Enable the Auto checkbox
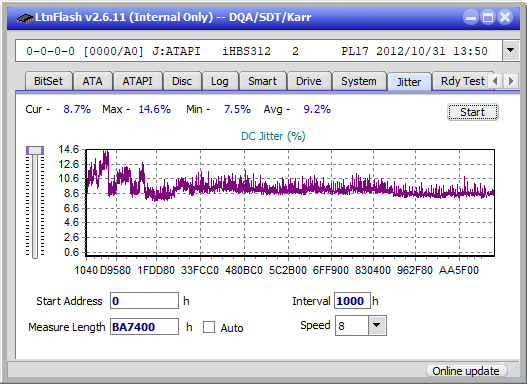The height and width of the screenshot is (384, 527). (209, 327)
